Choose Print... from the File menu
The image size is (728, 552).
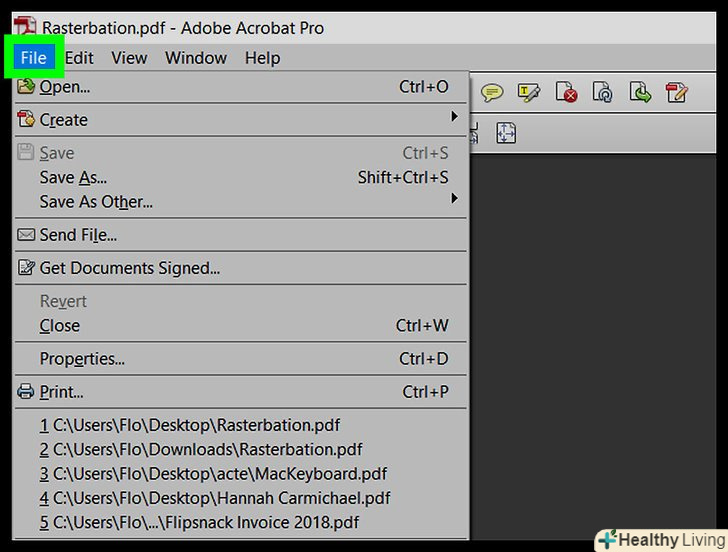coord(240,392)
